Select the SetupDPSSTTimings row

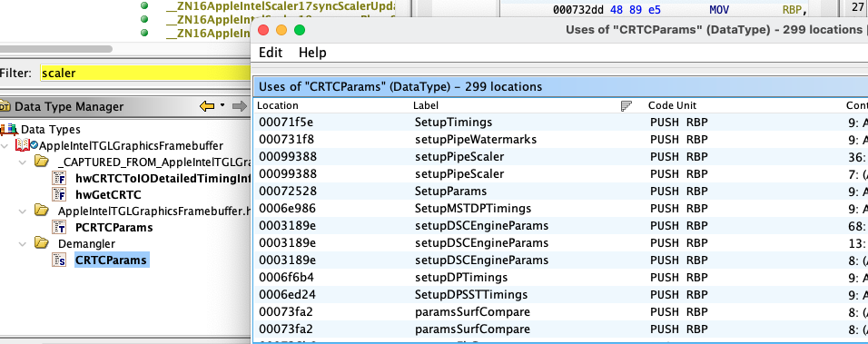coord(561,294)
